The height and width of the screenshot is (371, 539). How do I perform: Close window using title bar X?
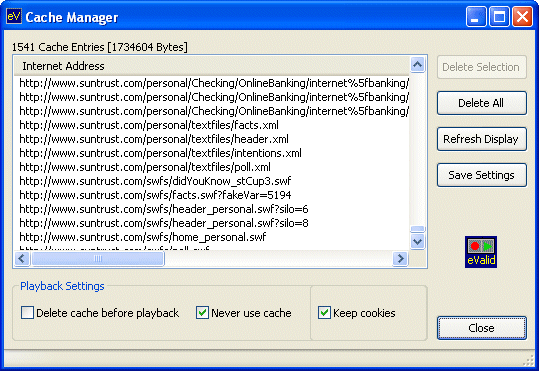(x=522, y=17)
